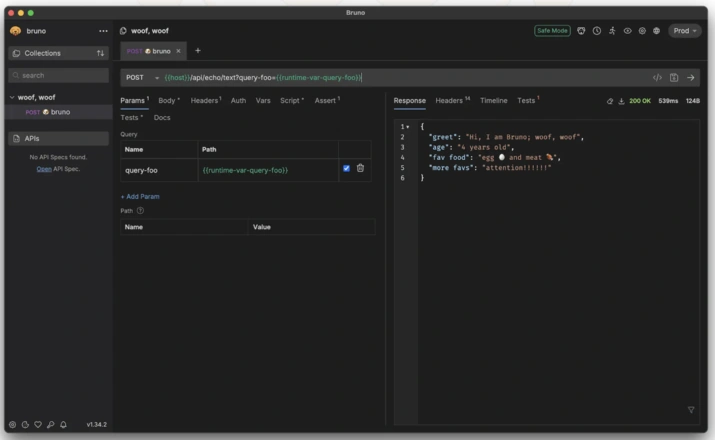The width and height of the screenshot is (715, 440).
Task: Click the heart icon in bottom bar
Action: tap(38, 424)
